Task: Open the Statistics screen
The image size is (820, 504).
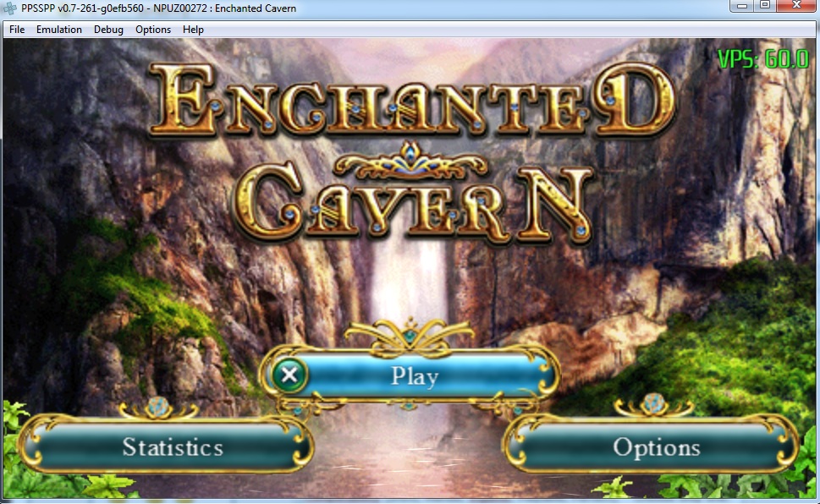Action: point(173,447)
